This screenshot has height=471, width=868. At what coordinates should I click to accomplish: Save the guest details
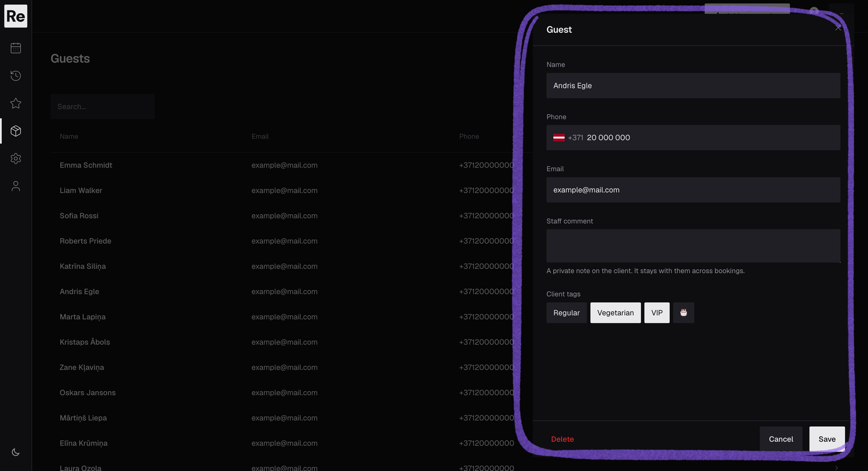827,439
